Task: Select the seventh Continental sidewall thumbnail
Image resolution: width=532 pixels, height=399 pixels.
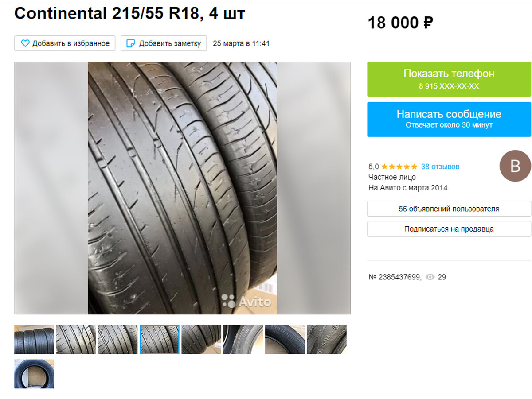Action: coord(285,340)
